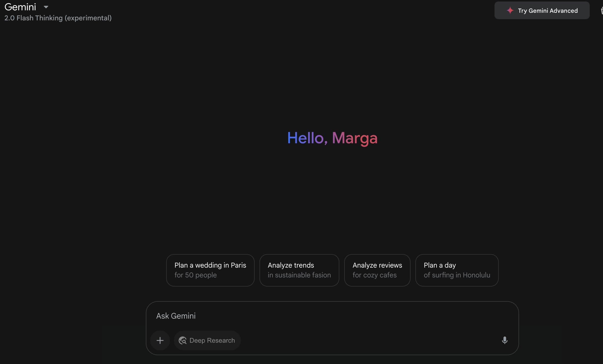Click the plus attachment icon
603x364 pixels.
[160, 340]
